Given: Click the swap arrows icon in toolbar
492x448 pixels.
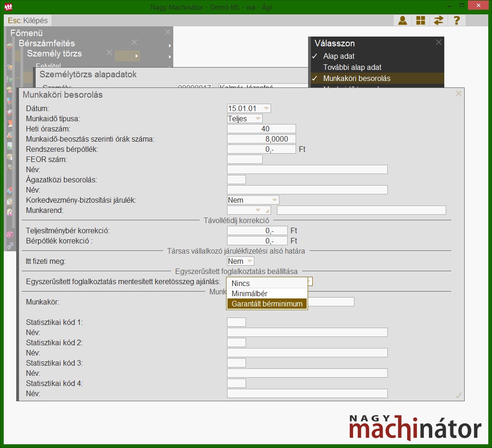Looking at the screenshot, I should tap(438, 20).
